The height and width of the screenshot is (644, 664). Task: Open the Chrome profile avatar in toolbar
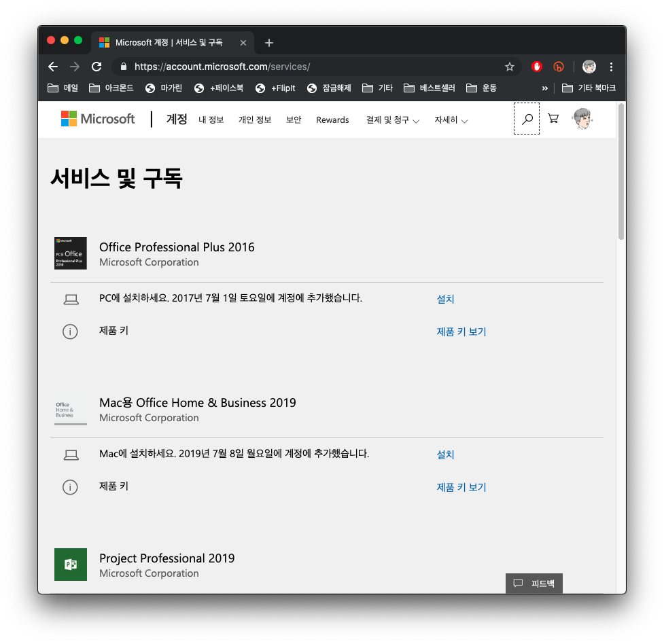(x=589, y=67)
